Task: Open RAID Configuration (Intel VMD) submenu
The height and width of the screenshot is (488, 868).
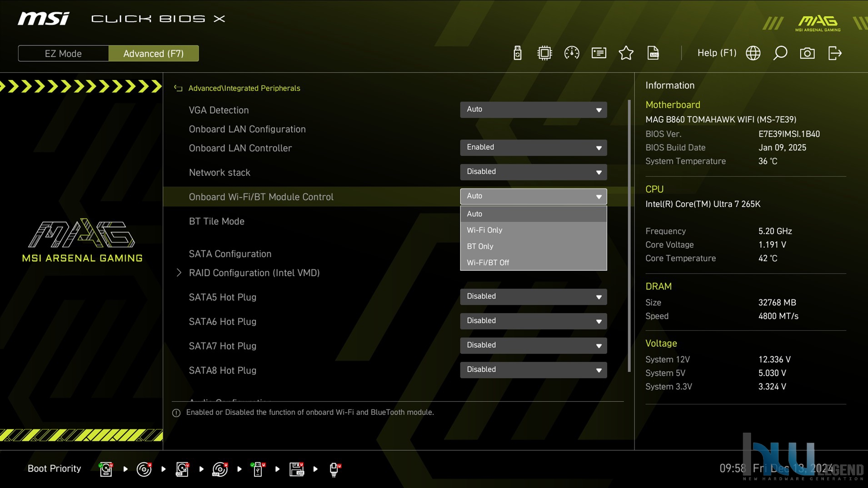Action: point(254,273)
